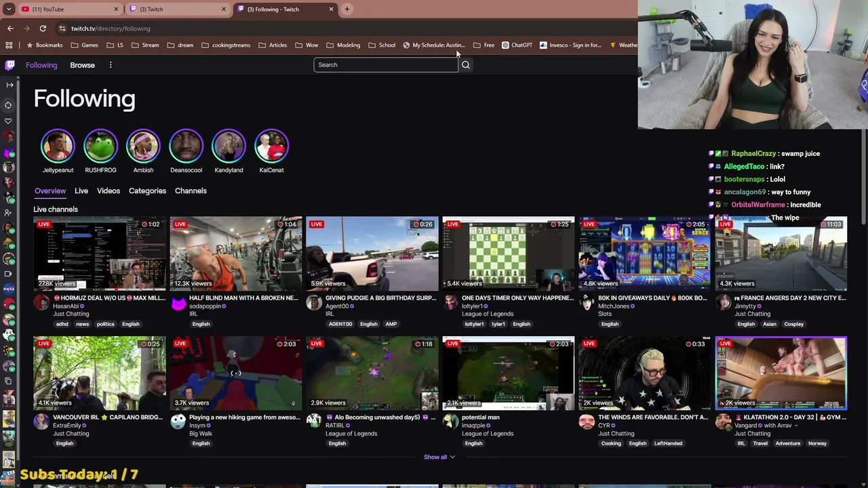This screenshot has height=488, width=868.
Task: Open the Modeling bookmarks folder
Action: pos(343,45)
